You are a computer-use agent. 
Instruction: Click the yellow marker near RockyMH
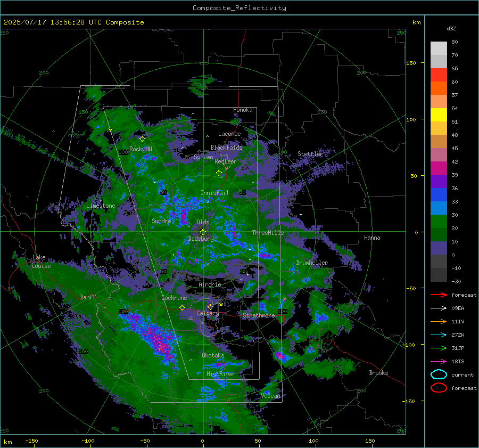142,139
